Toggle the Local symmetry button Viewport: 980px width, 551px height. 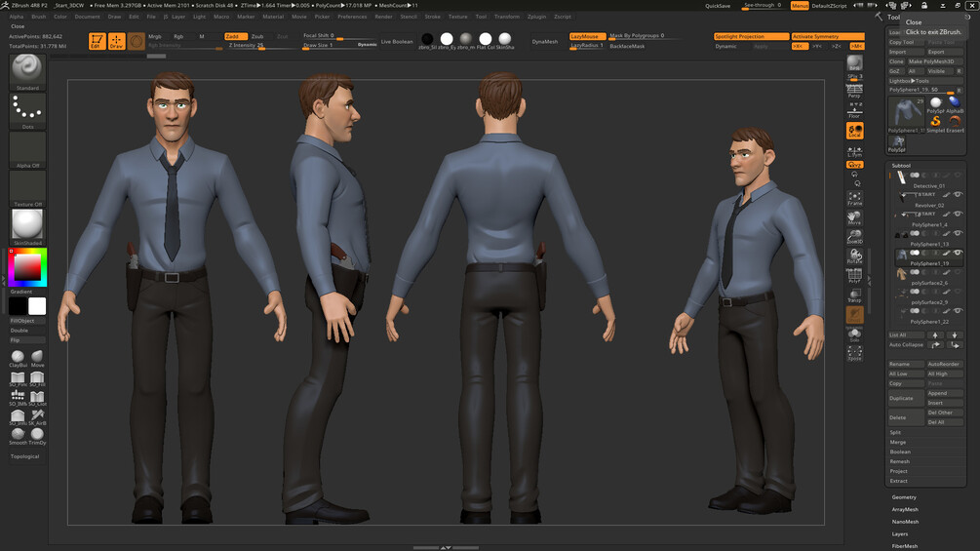[854, 131]
